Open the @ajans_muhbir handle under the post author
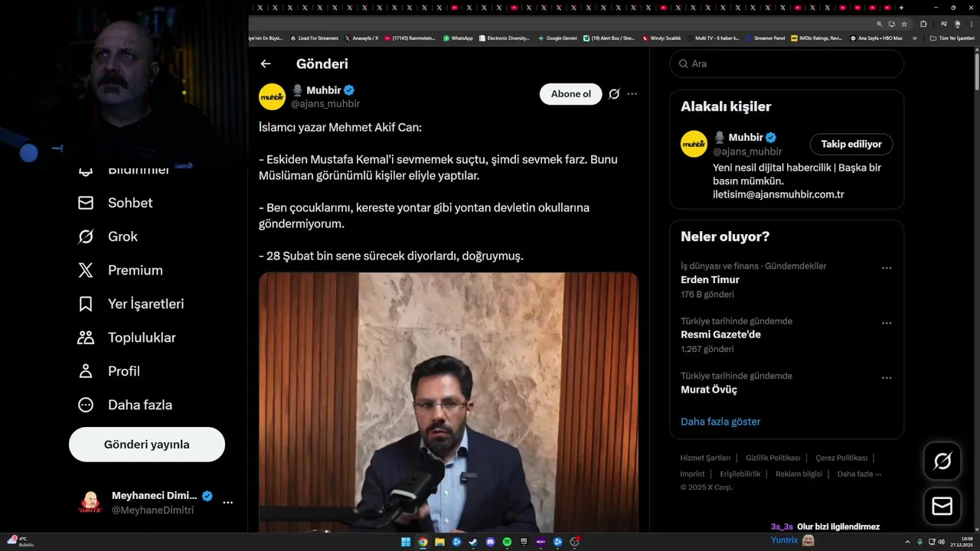980x551 pixels. click(x=325, y=104)
